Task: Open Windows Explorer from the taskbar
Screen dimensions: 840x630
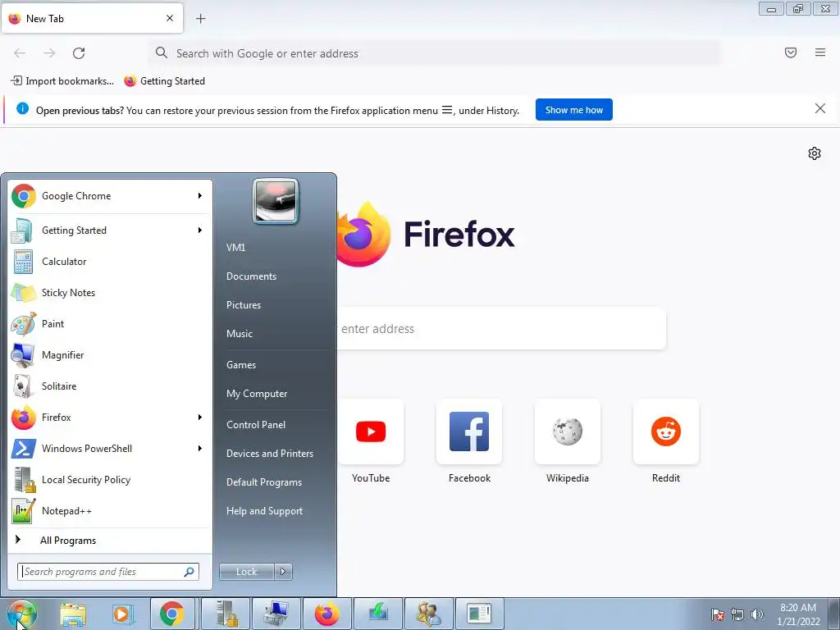Action: tap(73, 614)
